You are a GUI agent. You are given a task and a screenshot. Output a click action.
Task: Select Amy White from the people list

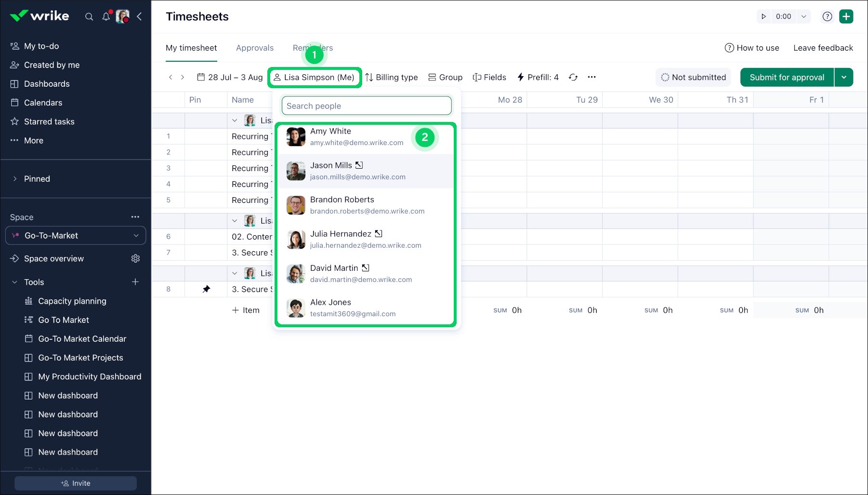coord(367,137)
